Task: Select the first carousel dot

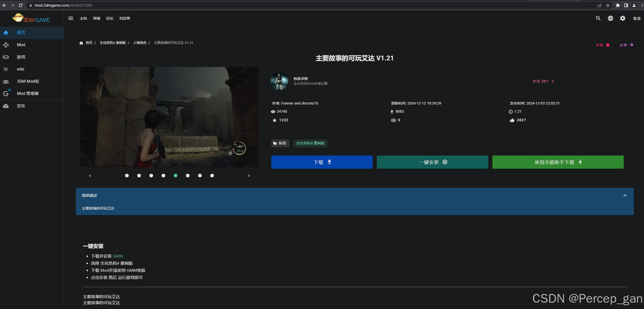Action: (x=127, y=176)
